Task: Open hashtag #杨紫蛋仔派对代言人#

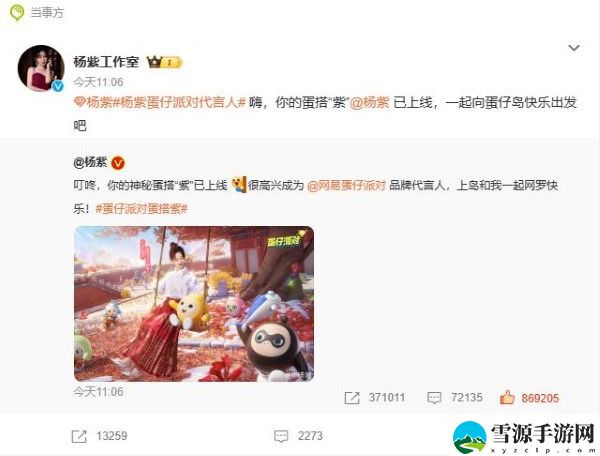Action: [x=179, y=103]
